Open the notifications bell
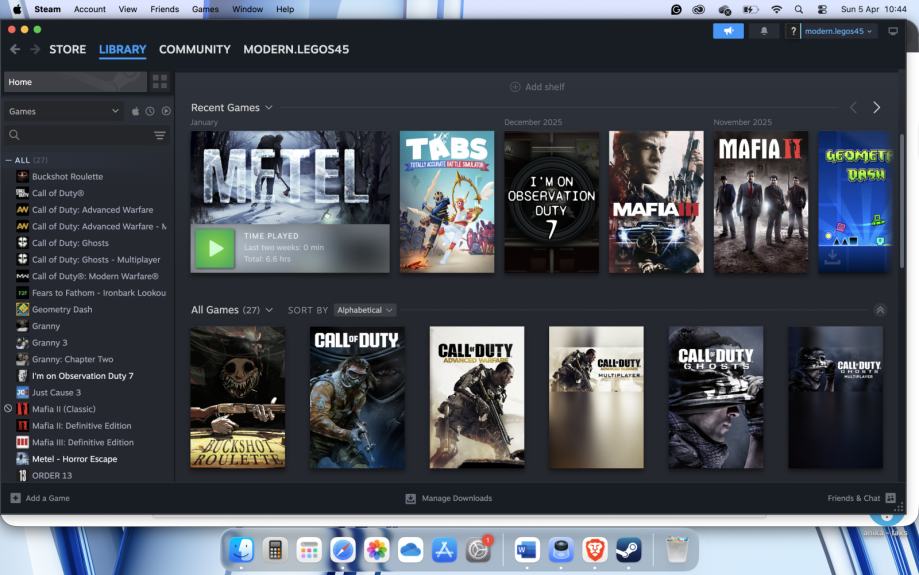The height and width of the screenshot is (575, 919). tap(764, 31)
